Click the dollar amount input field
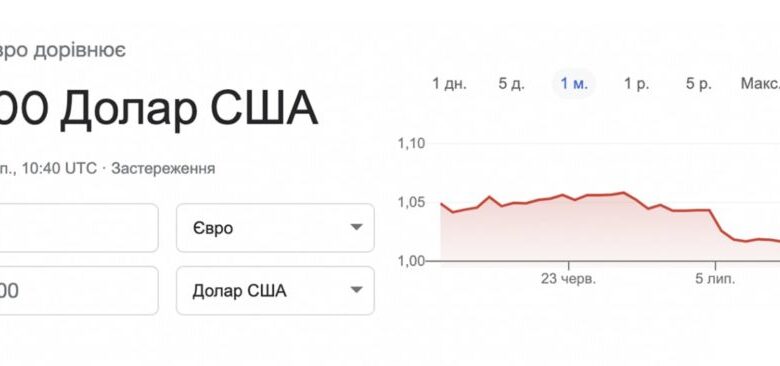This screenshot has height=366, width=780. [77, 290]
